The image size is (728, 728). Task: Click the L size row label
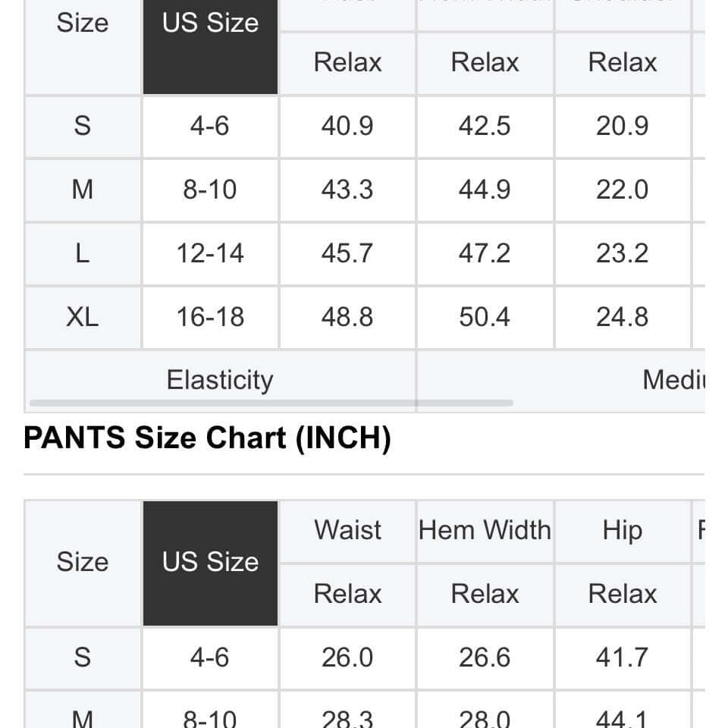(x=82, y=253)
